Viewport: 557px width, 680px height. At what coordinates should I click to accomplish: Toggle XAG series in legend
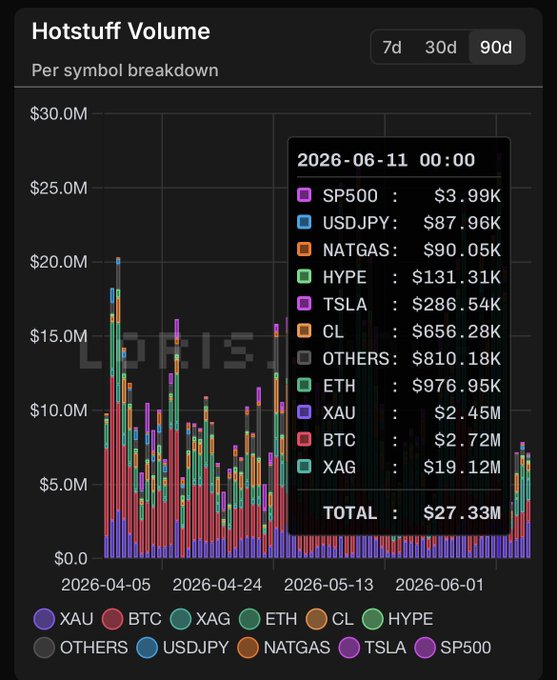[200, 619]
